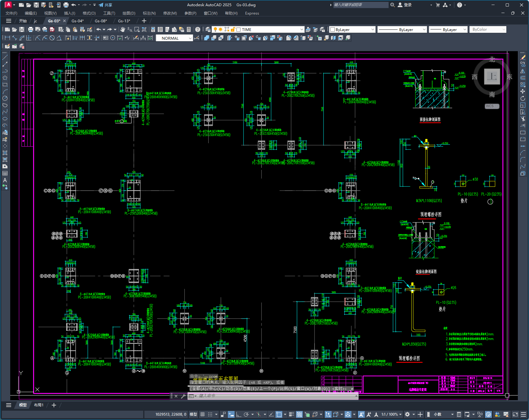Toggle polar tracking in status bar
The image size is (529, 420).
coord(246,414)
